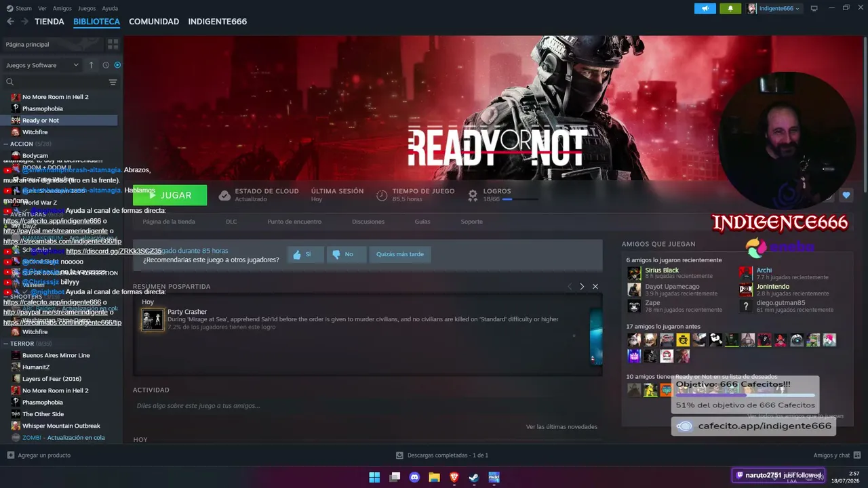Add Ready or Not to favorites heart

point(846,195)
